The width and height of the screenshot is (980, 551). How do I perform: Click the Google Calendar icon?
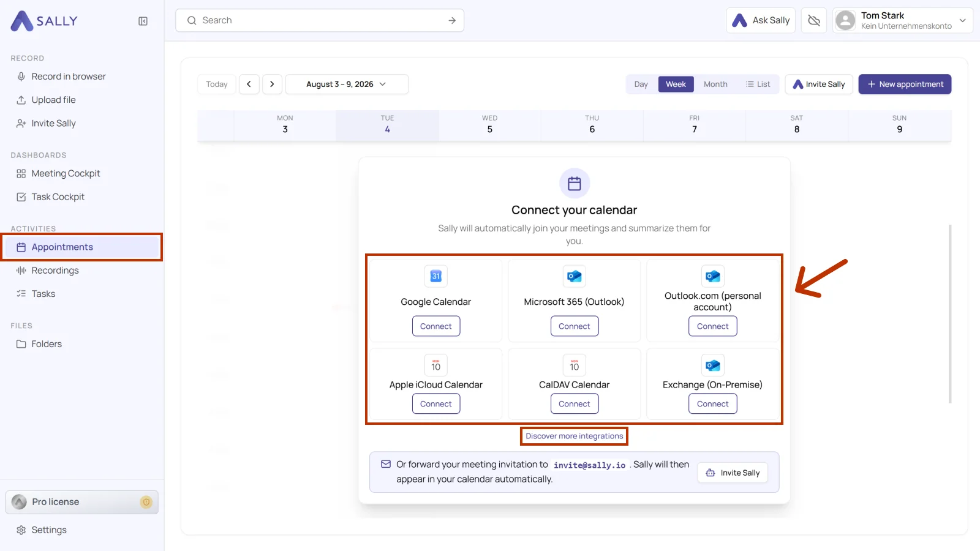point(436,276)
